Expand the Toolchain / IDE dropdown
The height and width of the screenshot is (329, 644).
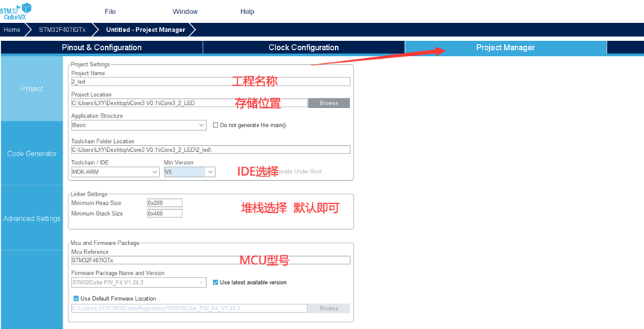(115, 172)
